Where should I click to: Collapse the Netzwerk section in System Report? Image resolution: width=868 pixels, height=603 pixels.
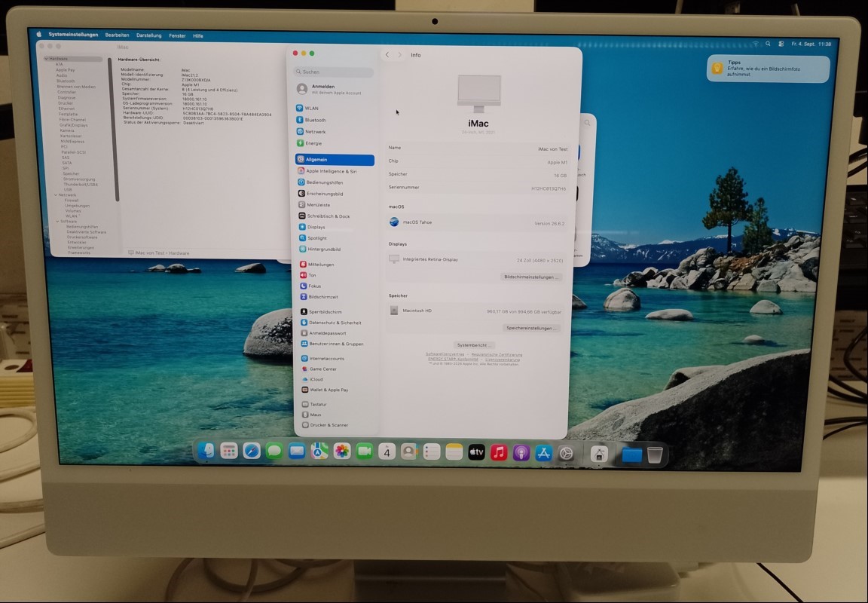pyautogui.click(x=56, y=195)
